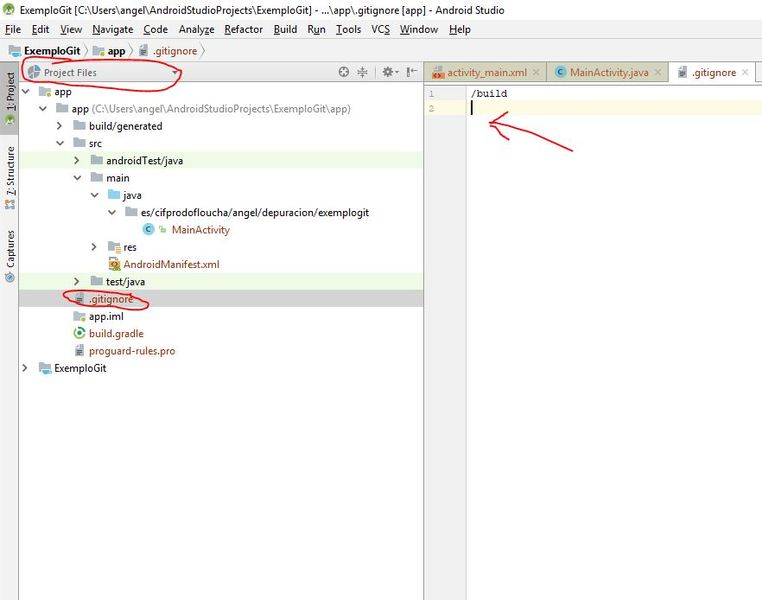
Task: Close the MainActivity.java tab
Action: coord(658,72)
